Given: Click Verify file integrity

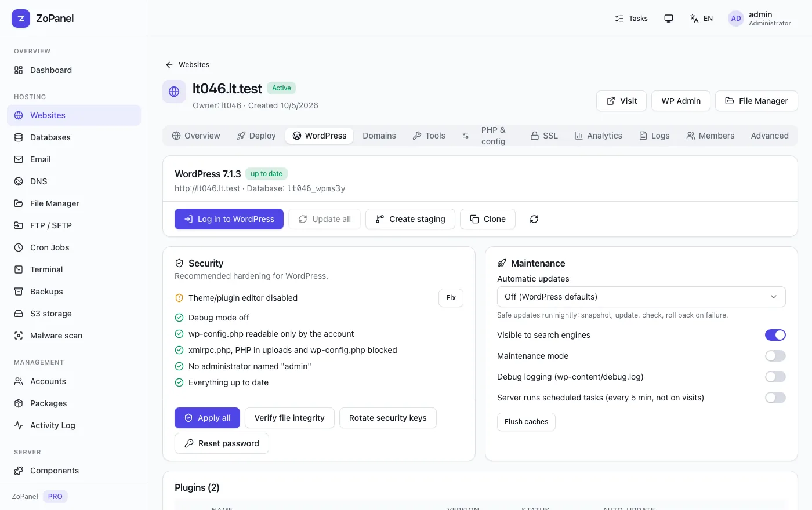Looking at the screenshot, I should coord(289,418).
